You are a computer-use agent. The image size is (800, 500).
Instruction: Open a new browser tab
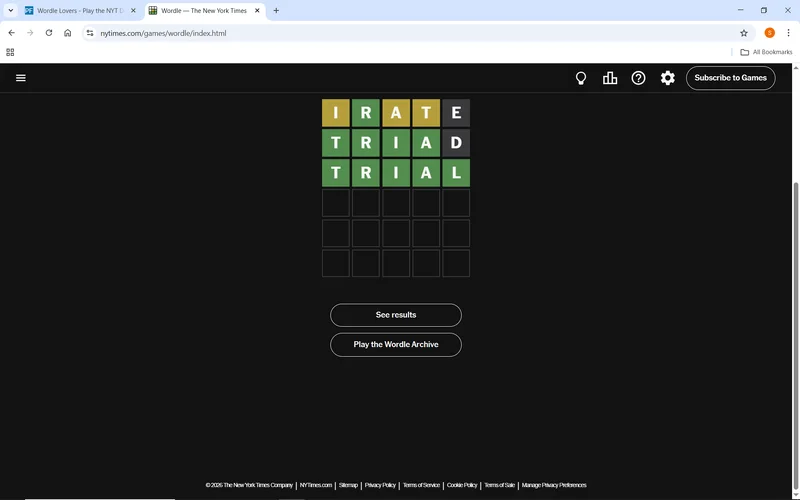pos(276,10)
